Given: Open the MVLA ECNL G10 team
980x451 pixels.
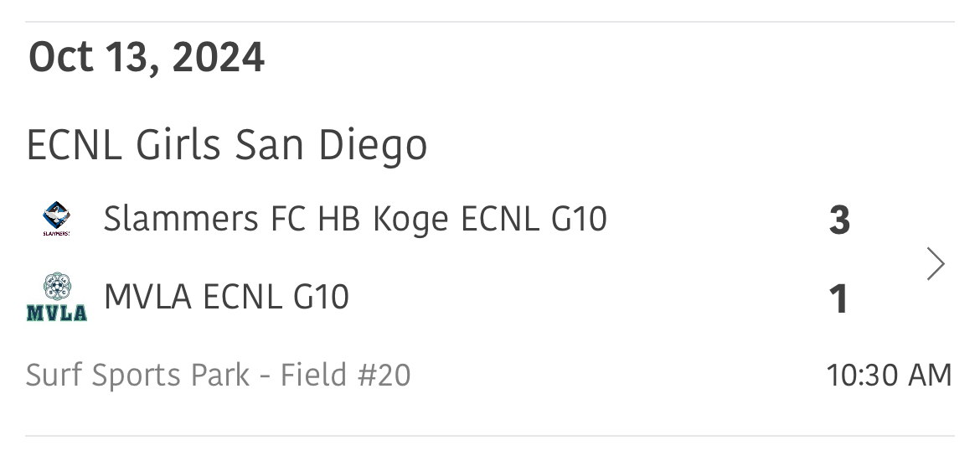Looking at the screenshot, I should click(x=226, y=297).
